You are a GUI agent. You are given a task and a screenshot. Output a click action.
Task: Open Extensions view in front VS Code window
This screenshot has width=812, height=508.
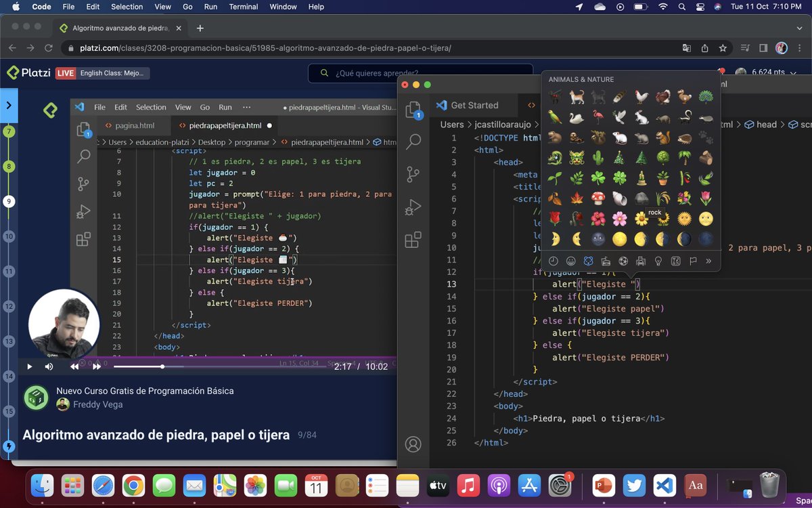pyautogui.click(x=413, y=240)
